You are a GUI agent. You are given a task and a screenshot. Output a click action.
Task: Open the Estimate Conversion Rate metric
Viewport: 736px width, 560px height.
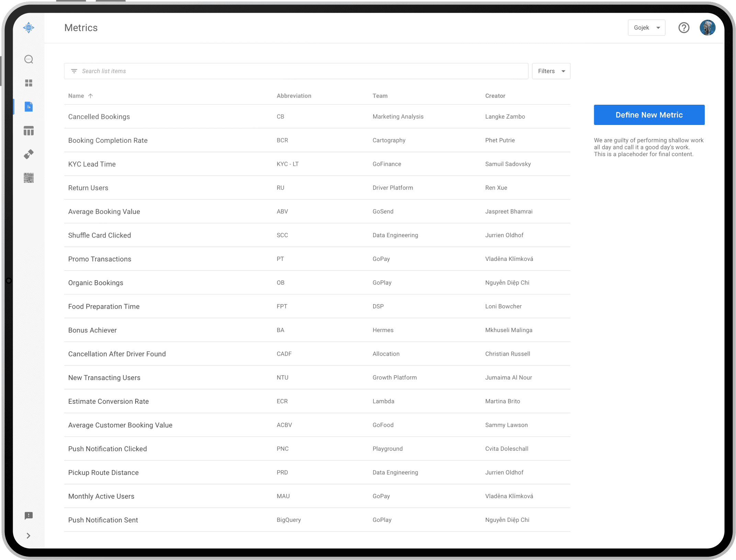click(x=108, y=401)
